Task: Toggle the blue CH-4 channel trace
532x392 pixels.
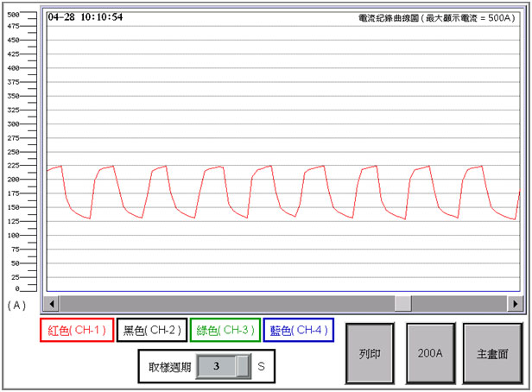Action: [298, 330]
